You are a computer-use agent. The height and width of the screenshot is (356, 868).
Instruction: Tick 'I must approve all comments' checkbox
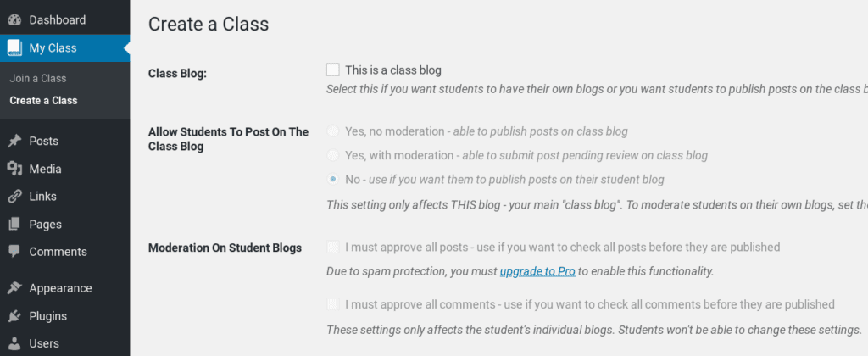332,304
